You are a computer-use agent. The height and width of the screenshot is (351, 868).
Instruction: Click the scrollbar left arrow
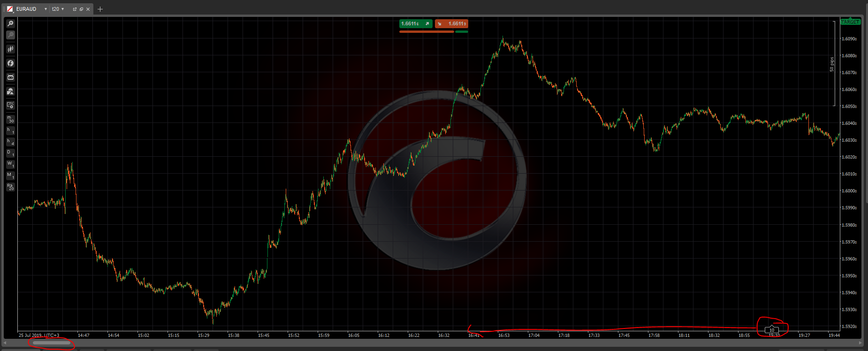[6, 343]
